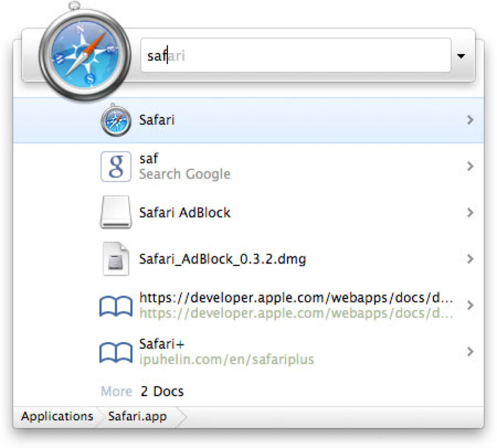The image size is (497, 448).
Task: Expand chevron for the Safari+ bookmark
Action: pos(470,352)
